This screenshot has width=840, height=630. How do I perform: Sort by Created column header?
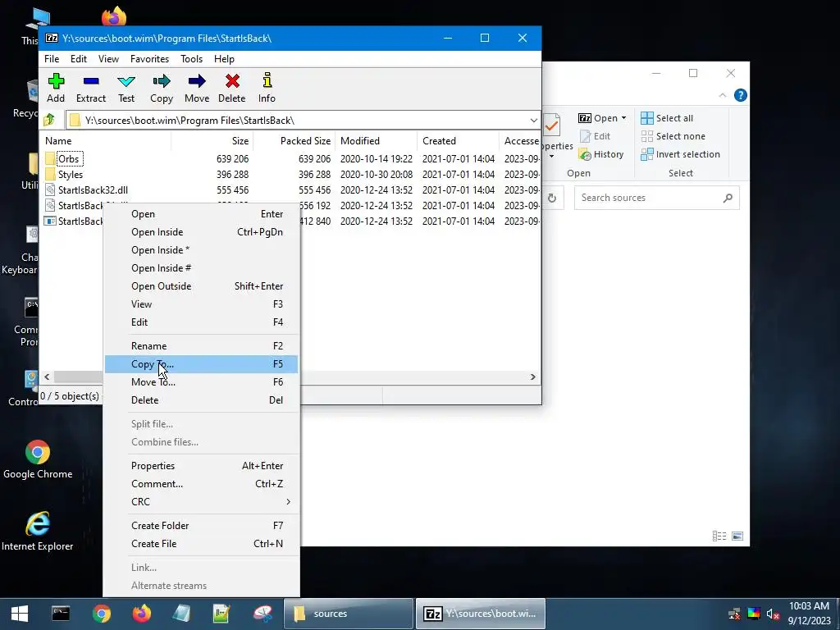458,141
